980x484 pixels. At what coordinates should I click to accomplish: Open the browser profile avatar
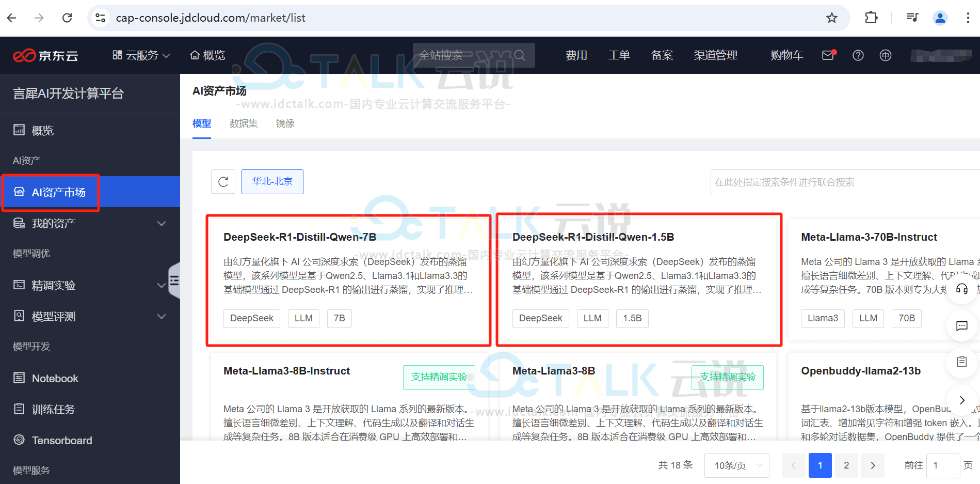click(940, 18)
